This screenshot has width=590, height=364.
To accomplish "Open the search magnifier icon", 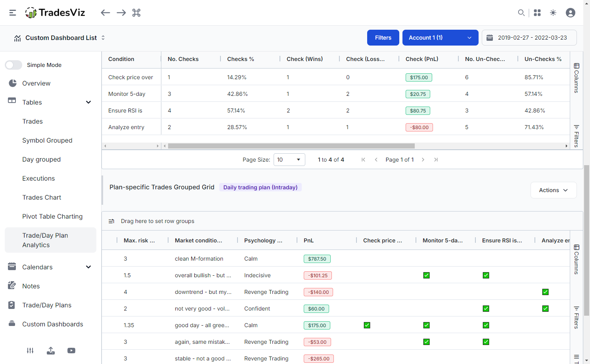I will (x=521, y=13).
